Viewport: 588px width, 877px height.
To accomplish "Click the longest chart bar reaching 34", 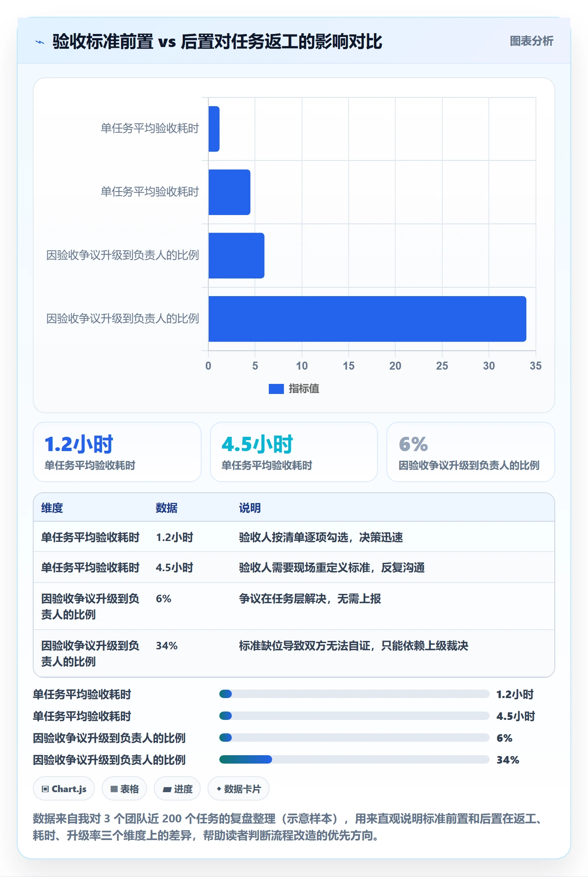I will pyautogui.click(x=367, y=319).
